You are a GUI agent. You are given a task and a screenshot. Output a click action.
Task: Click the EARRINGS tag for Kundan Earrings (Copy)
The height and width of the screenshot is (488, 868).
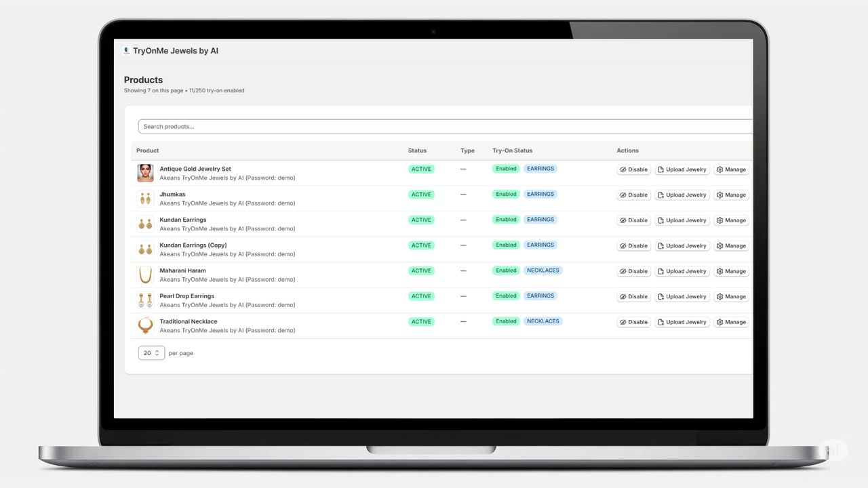(x=540, y=245)
